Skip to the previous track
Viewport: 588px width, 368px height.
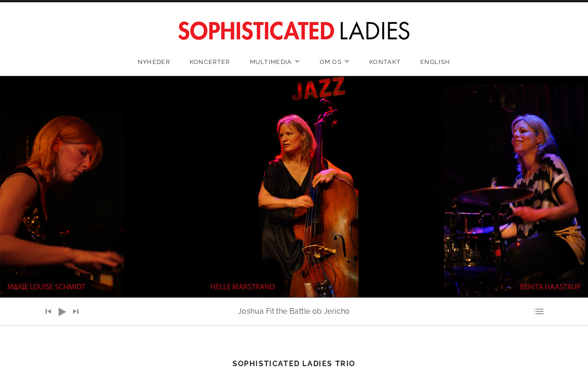coord(48,312)
